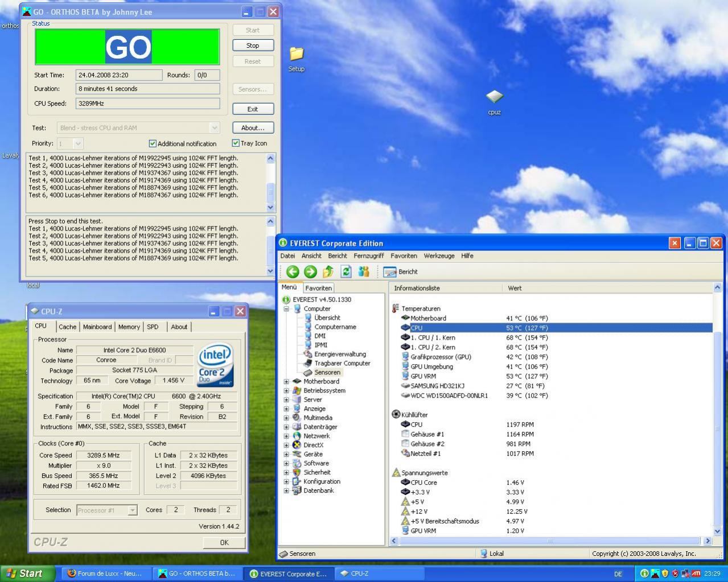728x582 pixels.
Task: Expand the DirectX tree node
Action: point(286,445)
